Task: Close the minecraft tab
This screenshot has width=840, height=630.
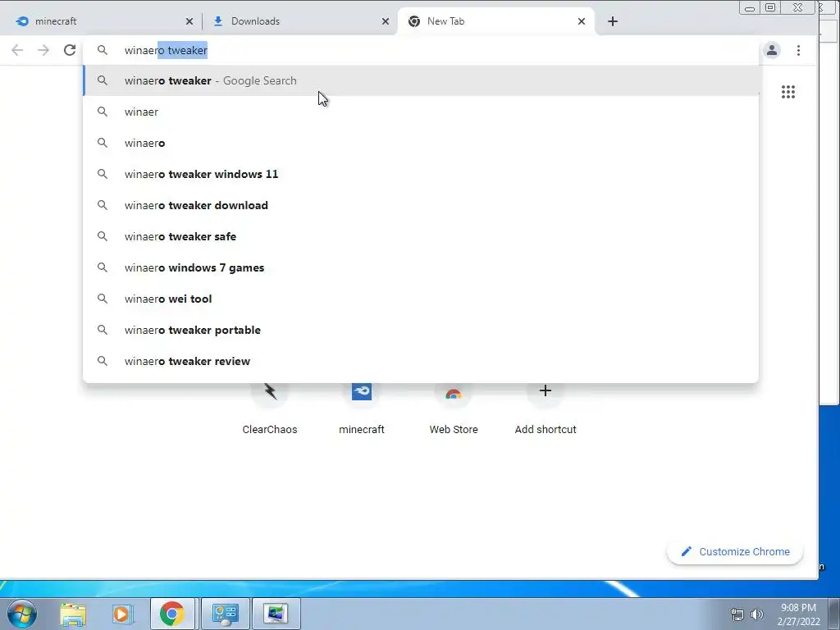Action: click(x=189, y=21)
